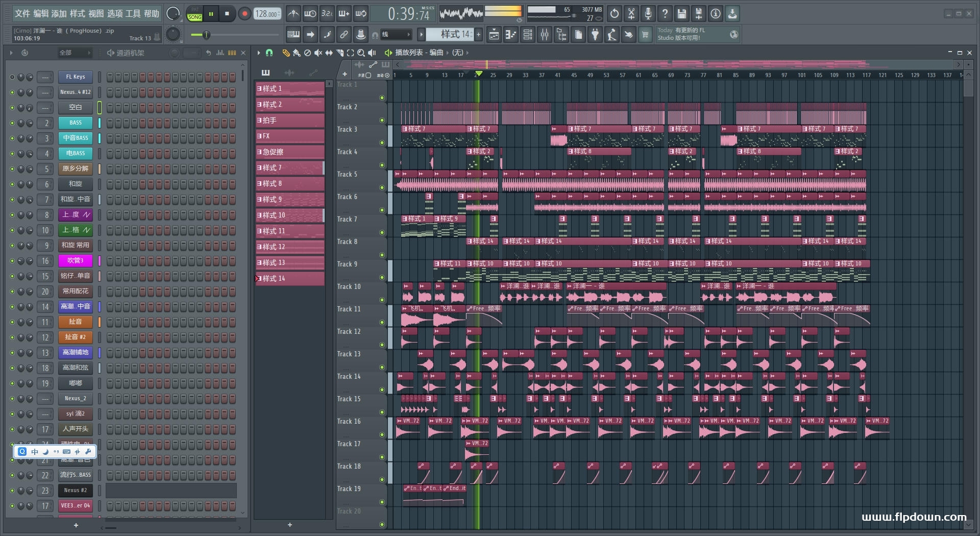Click the FL Keys channel button
The image size is (980, 536).
click(75, 77)
